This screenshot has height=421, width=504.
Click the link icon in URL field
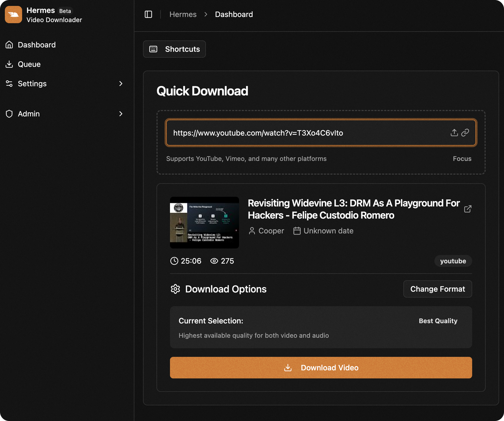click(x=465, y=133)
